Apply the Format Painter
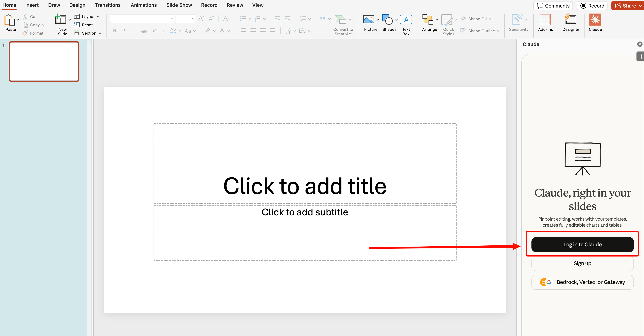Screen dimensions: 644x336 click(x=33, y=33)
